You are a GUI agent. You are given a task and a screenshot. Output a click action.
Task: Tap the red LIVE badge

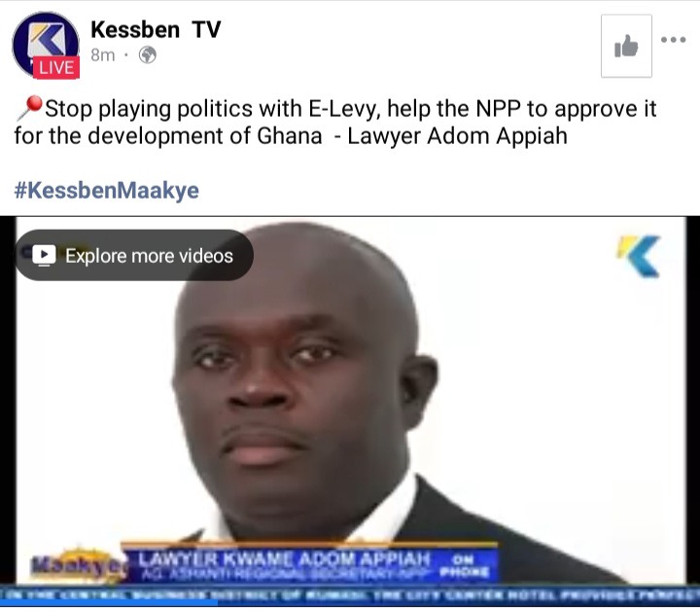pyautogui.click(x=56, y=67)
